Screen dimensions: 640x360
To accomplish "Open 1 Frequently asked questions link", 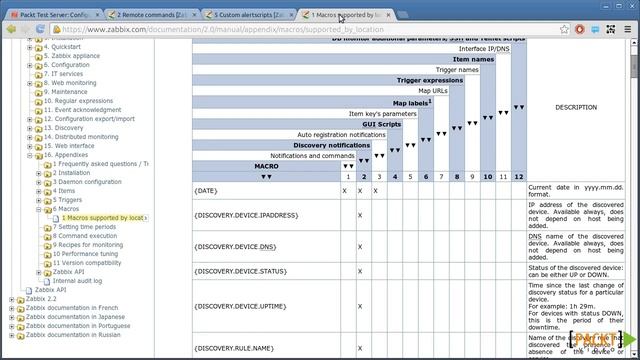I will [x=101, y=164].
